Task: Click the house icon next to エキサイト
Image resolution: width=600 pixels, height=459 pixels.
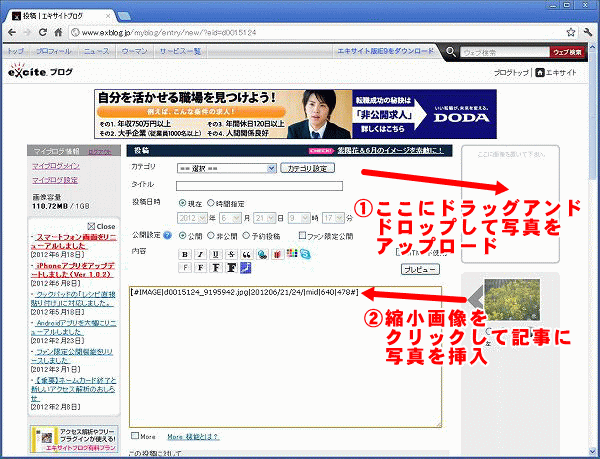Action: pos(540,72)
